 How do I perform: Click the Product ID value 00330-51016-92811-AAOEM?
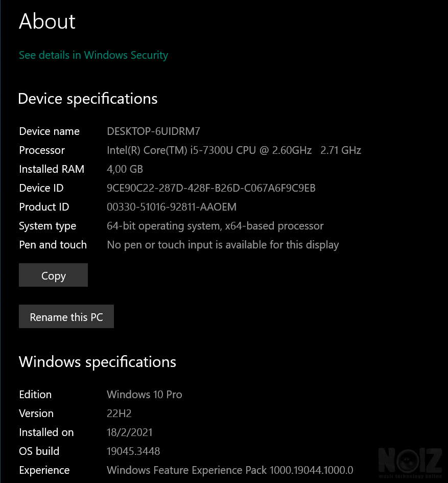(x=172, y=207)
